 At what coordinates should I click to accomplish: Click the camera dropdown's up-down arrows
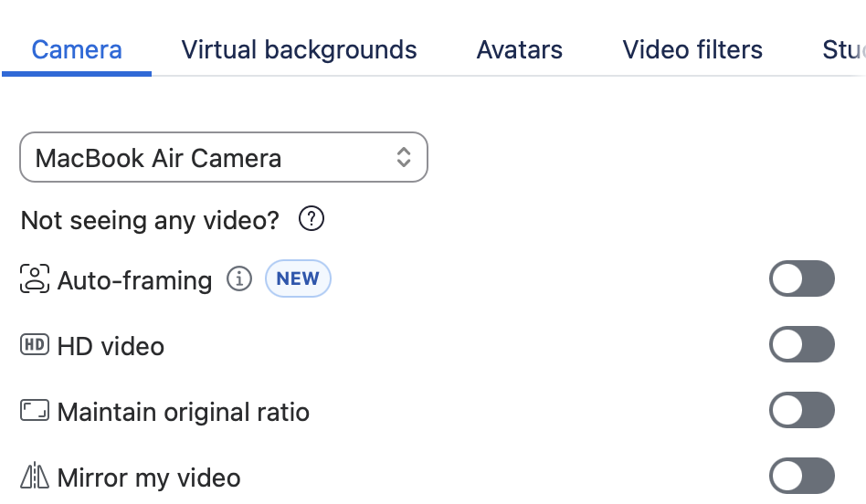click(x=403, y=158)
